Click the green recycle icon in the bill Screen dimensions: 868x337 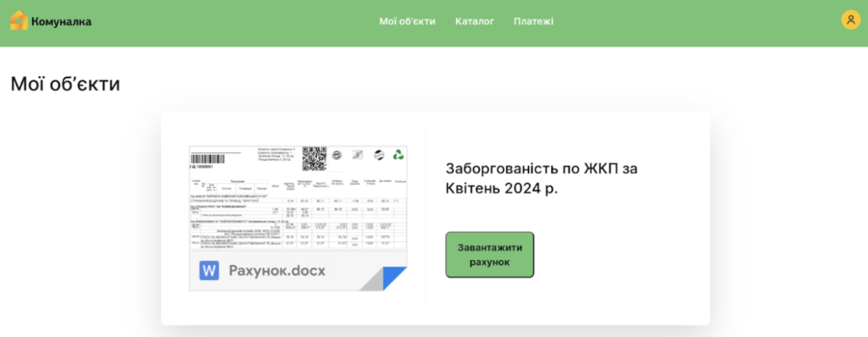coord(398,156)
